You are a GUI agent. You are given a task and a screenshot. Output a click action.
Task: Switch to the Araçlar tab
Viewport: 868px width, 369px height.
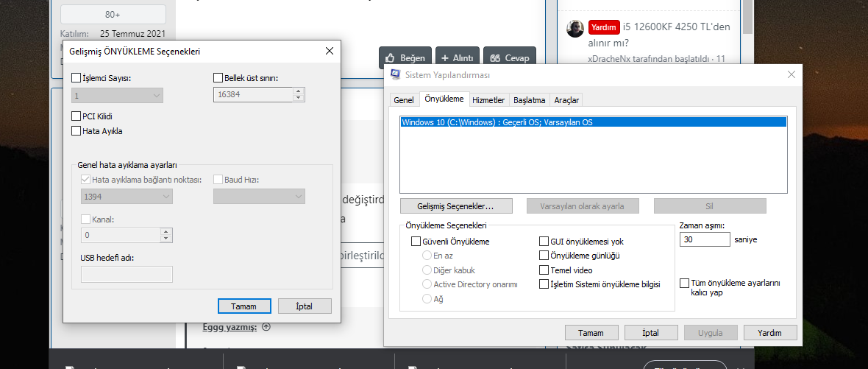coord(566,100)
